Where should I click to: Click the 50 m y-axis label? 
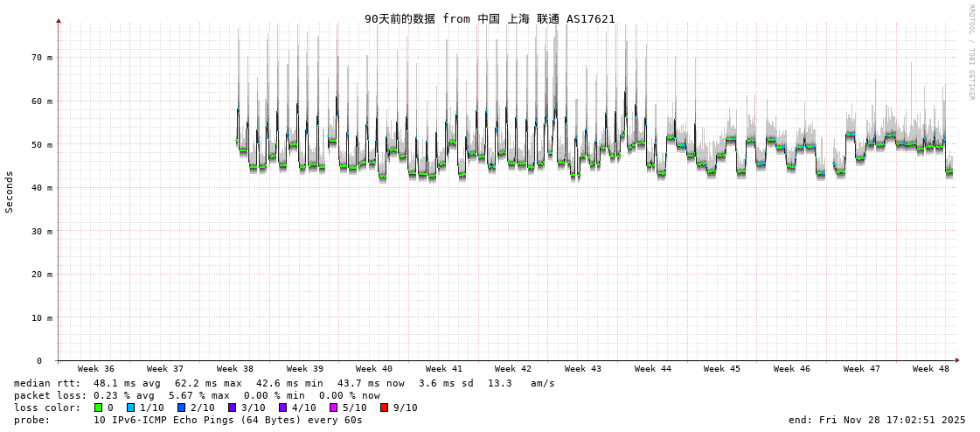(42, 144)
